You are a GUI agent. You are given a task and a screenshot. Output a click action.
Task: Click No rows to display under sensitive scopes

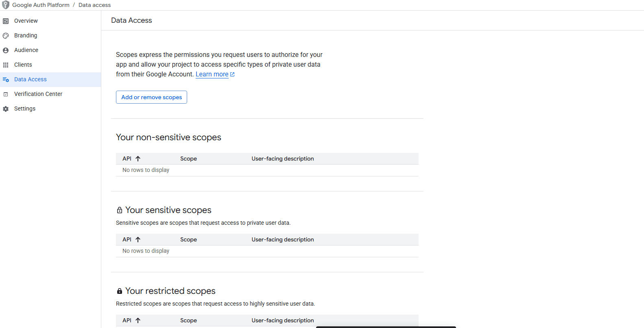click(146, 251)
